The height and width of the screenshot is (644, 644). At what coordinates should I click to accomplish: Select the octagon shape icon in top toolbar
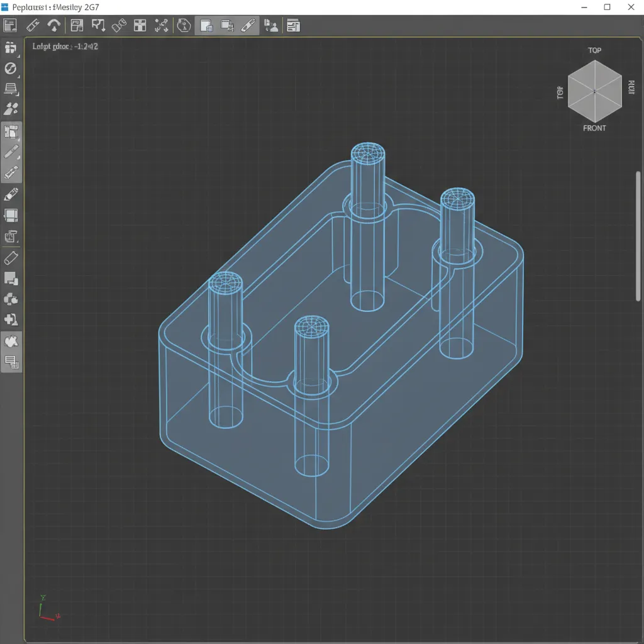point(184,25)
